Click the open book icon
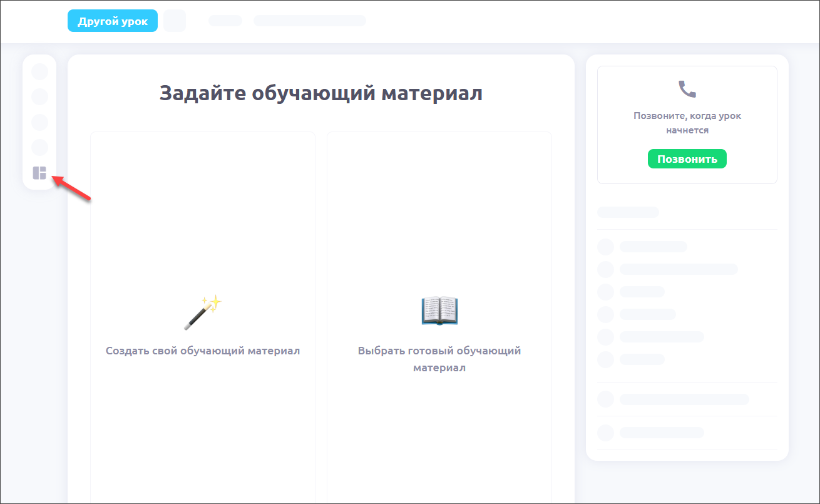Image resolution: width=820 pixels, height=504 pixels. 439,311
